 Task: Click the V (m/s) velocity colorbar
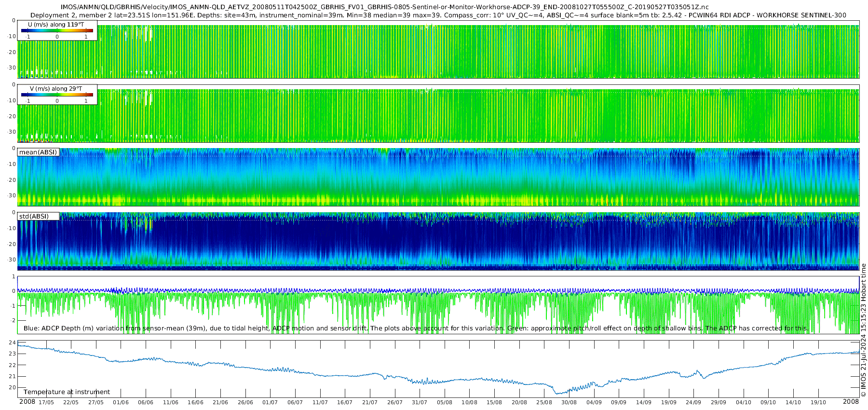(57, 95)
